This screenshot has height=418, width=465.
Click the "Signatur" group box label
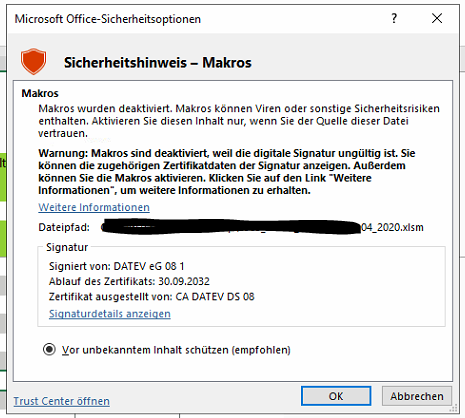[x=67, y=247]
